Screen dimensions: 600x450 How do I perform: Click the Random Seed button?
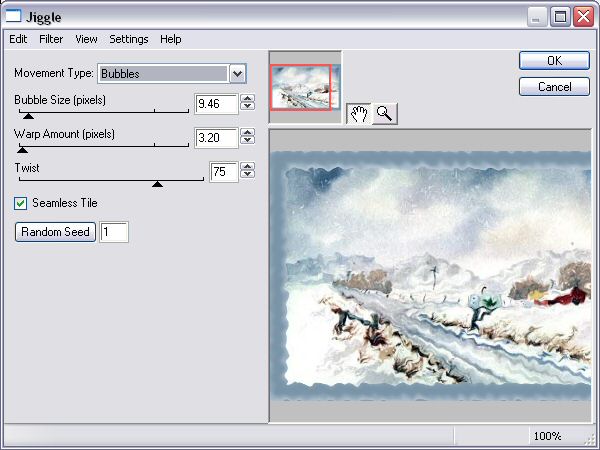pos(55,232)
